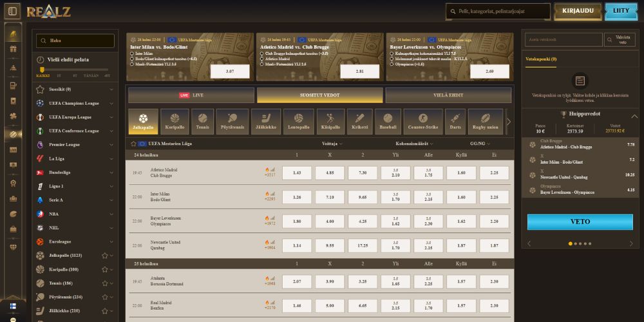
Task: Go to next Huippuvedot slide arrow
Action: pyautogui.click(x=631, y=243)
